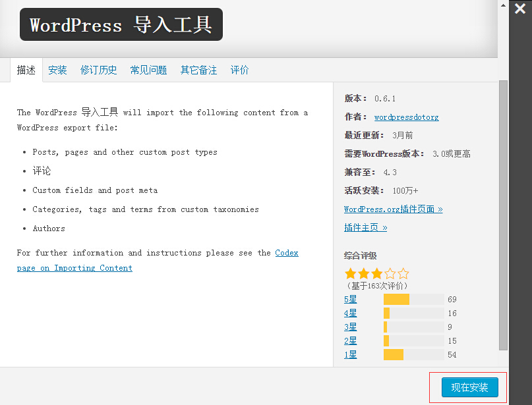View 3星 reviews

coord(351,327)
